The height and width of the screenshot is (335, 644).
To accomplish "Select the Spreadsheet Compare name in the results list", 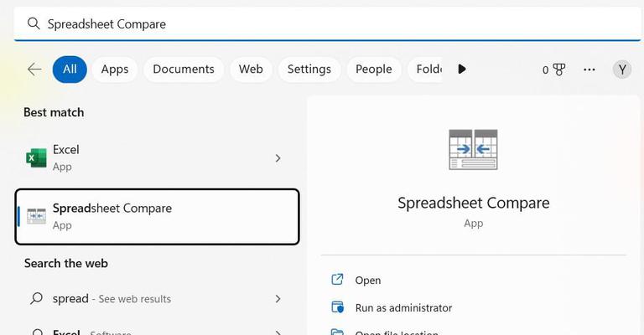I will pos(112,209).
